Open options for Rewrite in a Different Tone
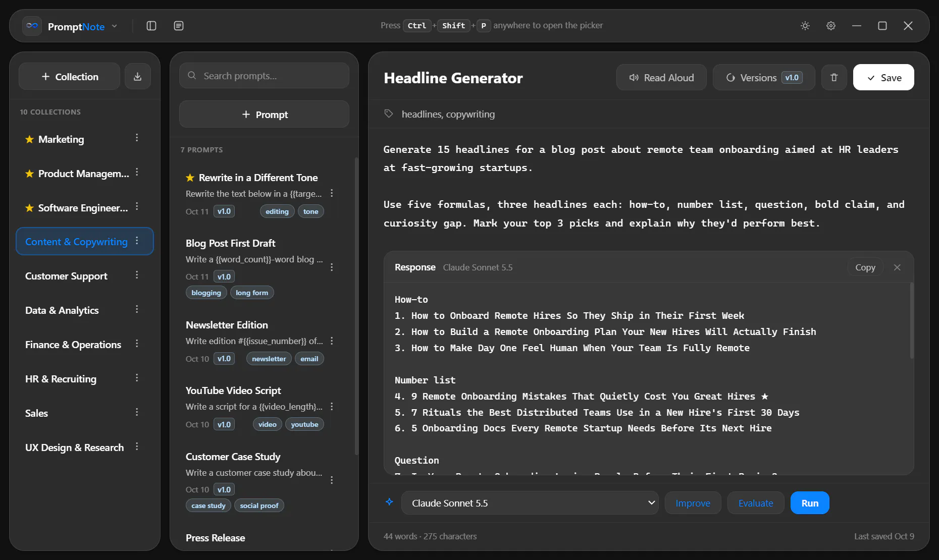 click(332, 193)
